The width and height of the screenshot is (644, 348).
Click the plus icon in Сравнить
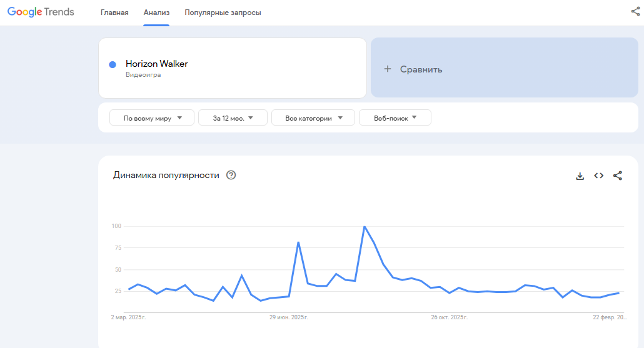pos(388,69)
